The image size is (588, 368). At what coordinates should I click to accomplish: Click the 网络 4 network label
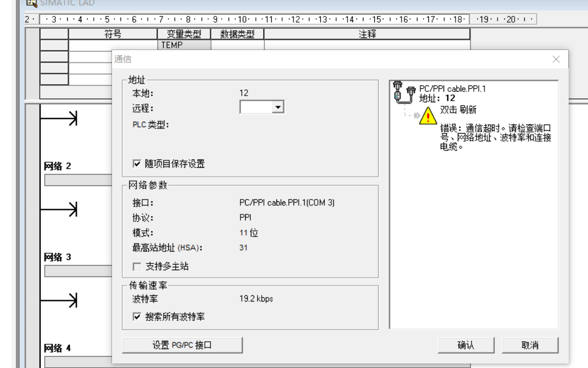tap(57, 348)
